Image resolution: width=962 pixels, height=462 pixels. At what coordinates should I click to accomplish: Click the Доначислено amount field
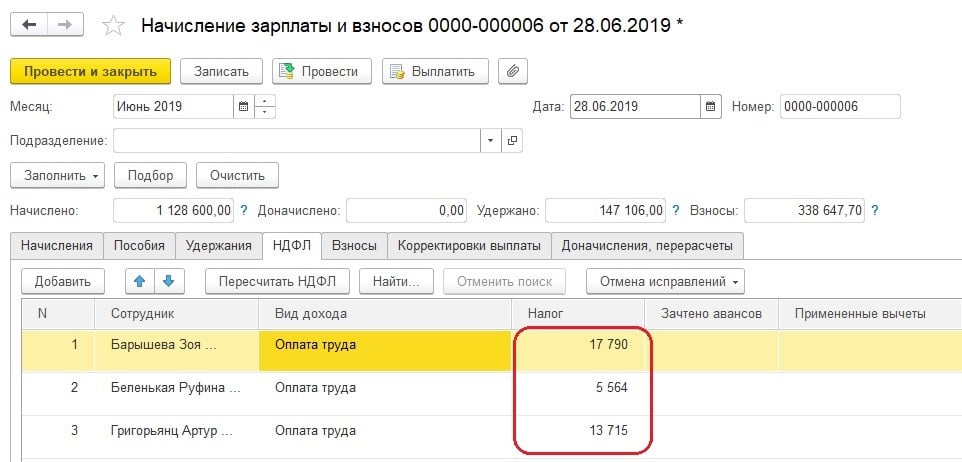click(407, 210)
